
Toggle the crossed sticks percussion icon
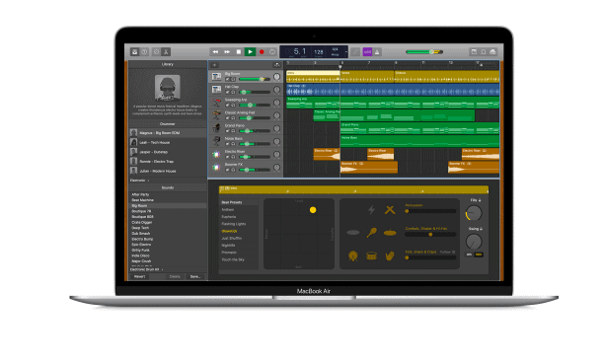(390, 210)
